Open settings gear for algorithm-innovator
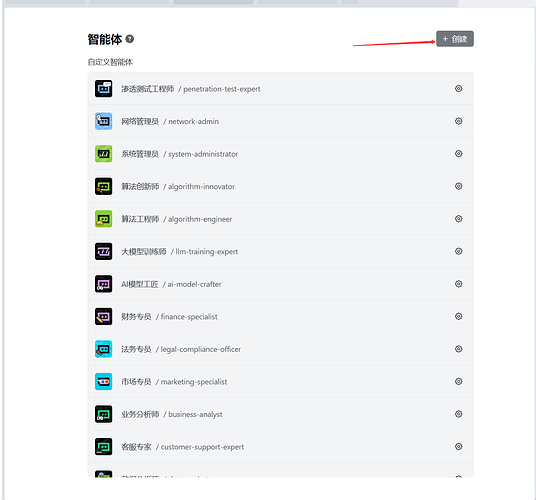 (458, 186)
